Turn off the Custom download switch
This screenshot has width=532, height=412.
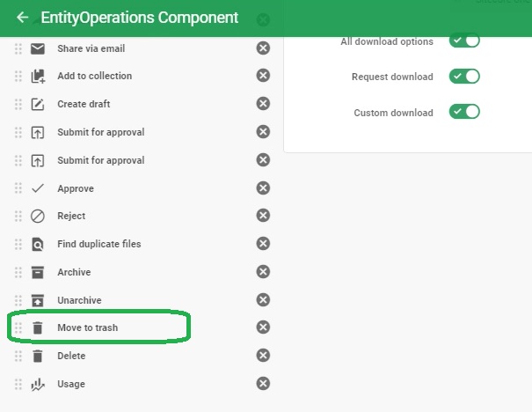464,112
